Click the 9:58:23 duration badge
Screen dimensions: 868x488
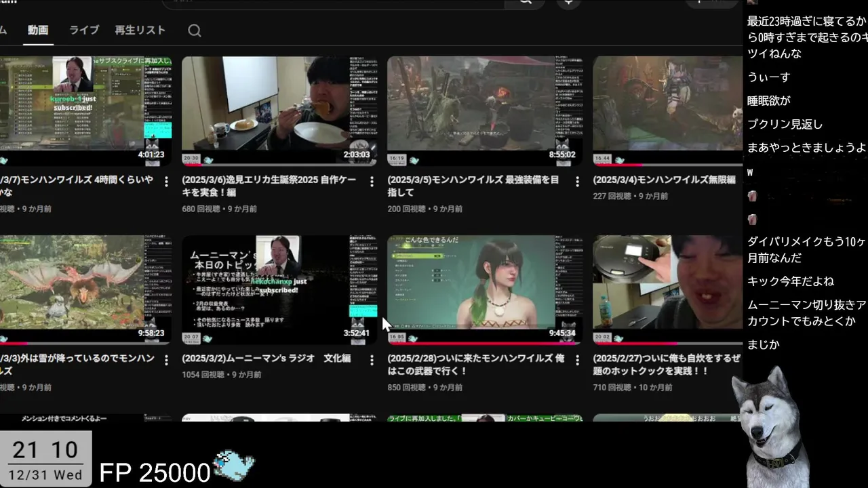pyautogui.click(x=151, y=333)
